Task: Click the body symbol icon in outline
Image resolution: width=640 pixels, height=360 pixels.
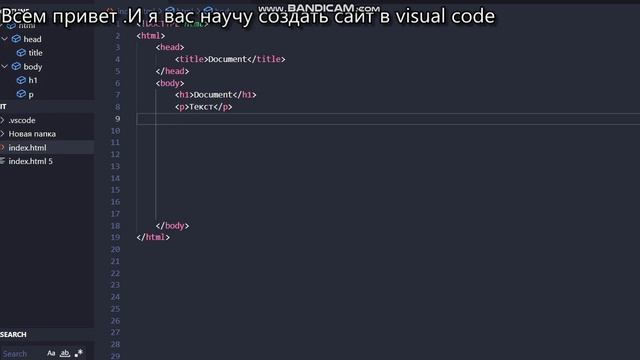Action: click(x=16, y=66)
